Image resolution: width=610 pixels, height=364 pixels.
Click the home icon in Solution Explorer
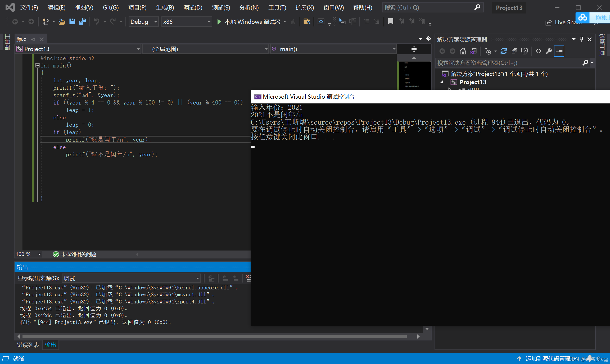[463, 51]
